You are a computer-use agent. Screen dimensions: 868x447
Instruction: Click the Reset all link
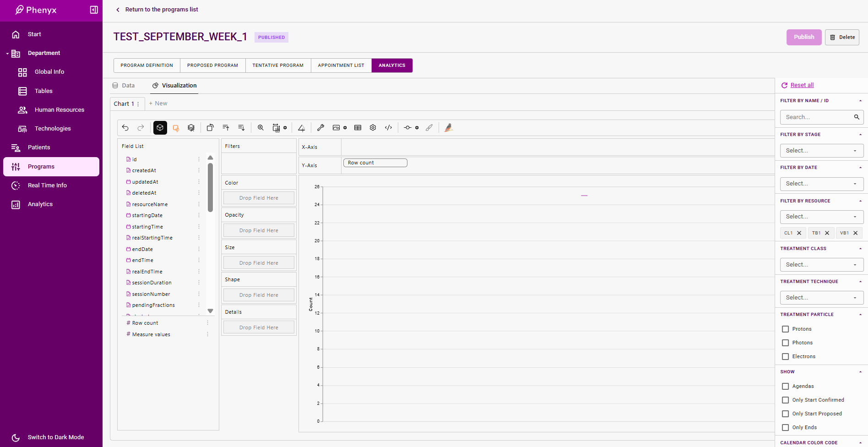click(x=802, y=85)
